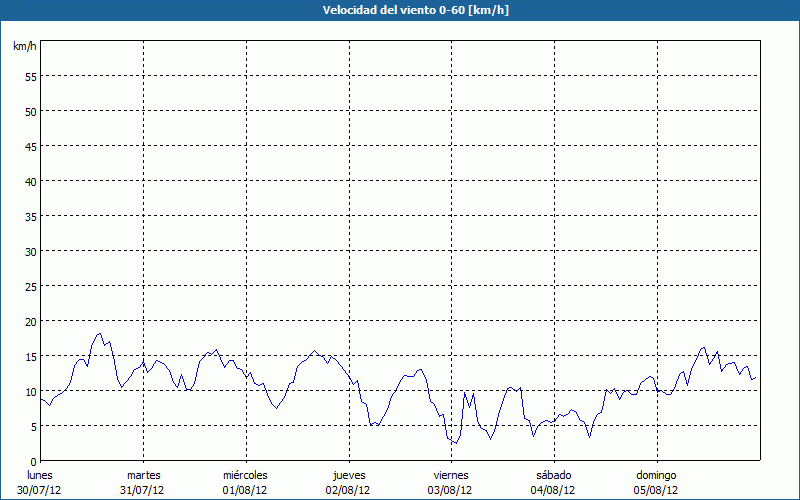Click the lowest wind speed point on Friday
Screen dimensions: 800x500
click(455, 443)
